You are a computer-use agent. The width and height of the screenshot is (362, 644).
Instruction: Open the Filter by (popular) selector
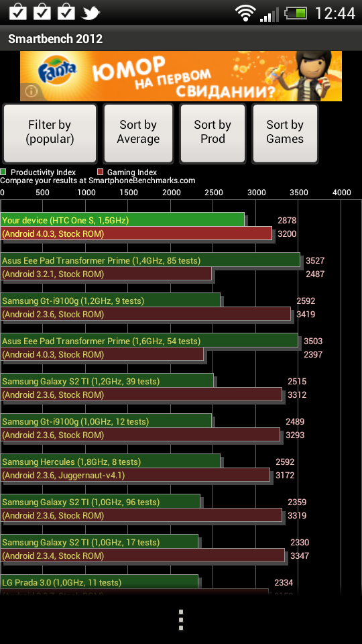pyautogui.click(x=50, y=133)
